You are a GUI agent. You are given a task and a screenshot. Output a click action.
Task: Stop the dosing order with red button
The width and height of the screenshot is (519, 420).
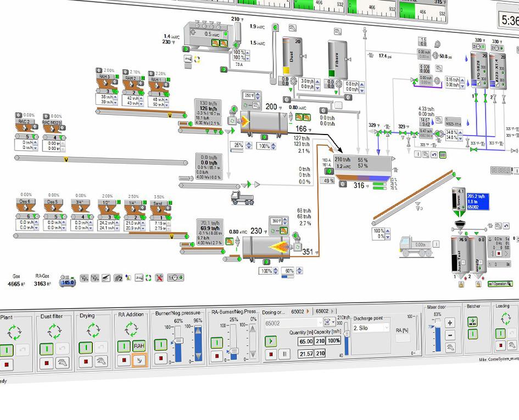(271, 355)
